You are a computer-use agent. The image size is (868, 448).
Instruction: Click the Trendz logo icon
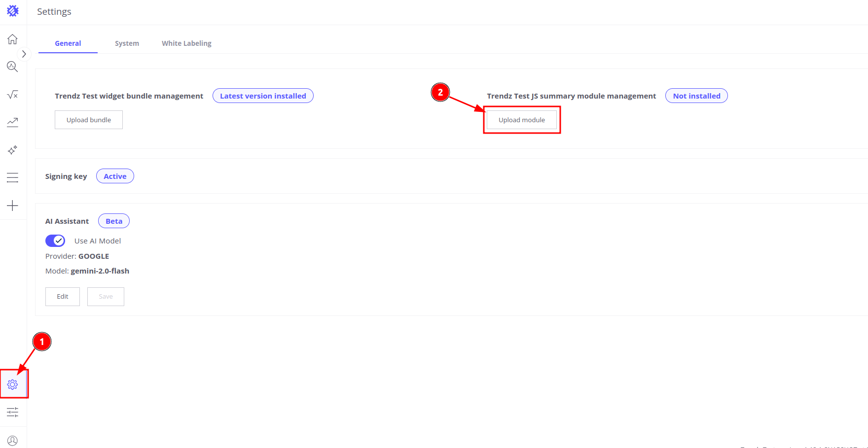point(13,11)
